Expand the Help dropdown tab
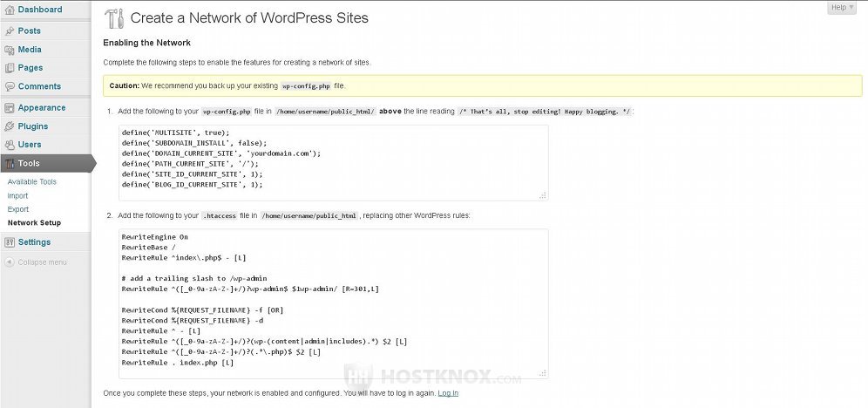The image size is (868, 408). tap(842, 7)
